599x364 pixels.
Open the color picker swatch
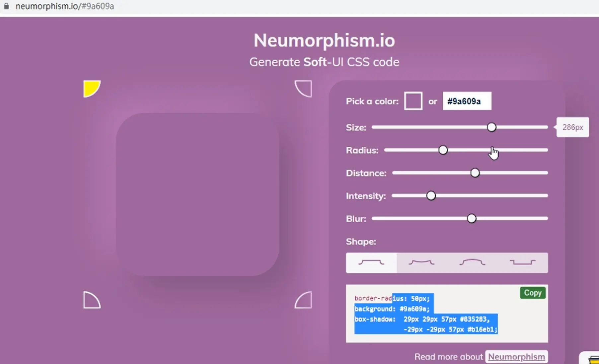point(413,101)
